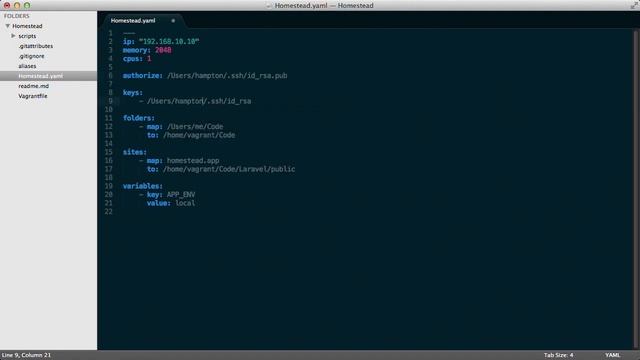
Task: Click the "folders:" heading
Action: [x=139, y=118]
